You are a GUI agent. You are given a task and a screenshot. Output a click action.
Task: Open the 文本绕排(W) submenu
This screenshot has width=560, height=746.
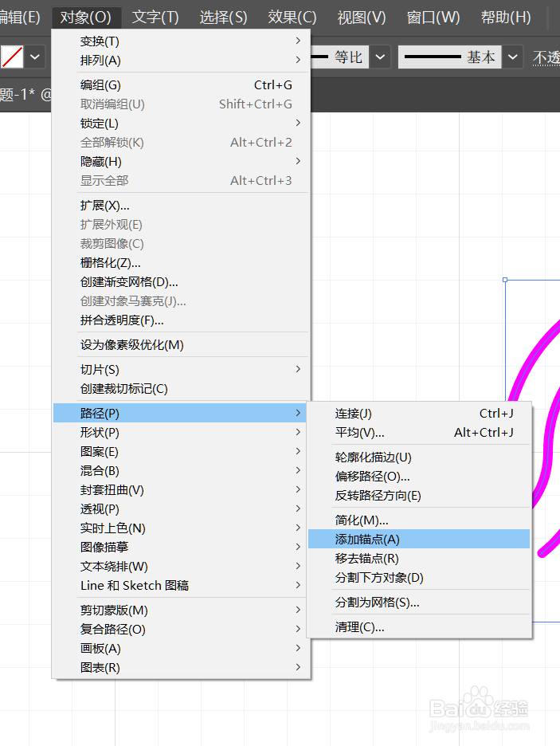(181, 566)
